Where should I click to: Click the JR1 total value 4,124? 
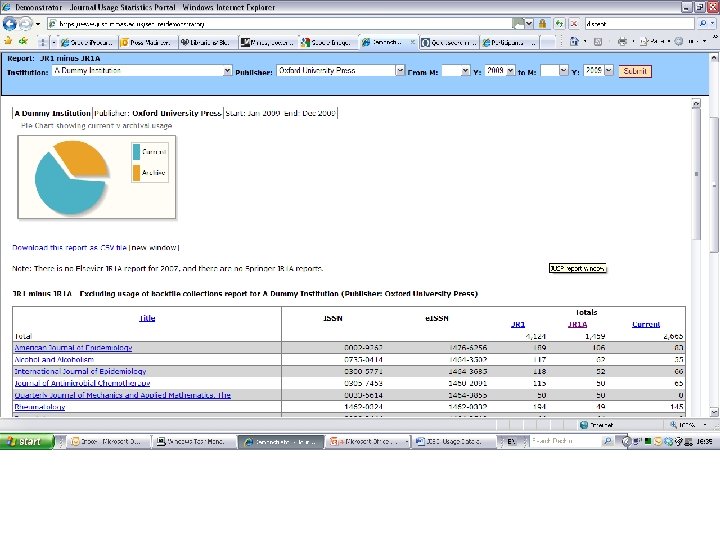coord(535,336)
